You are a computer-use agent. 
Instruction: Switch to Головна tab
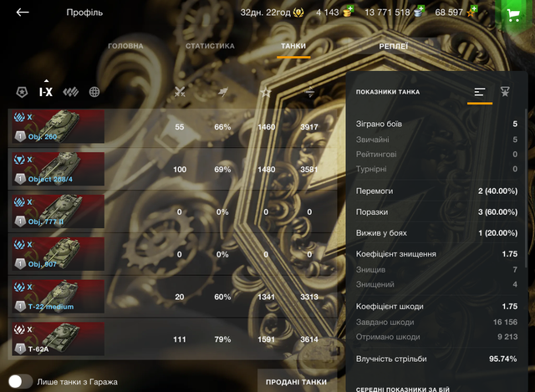[x=125, y=46]
